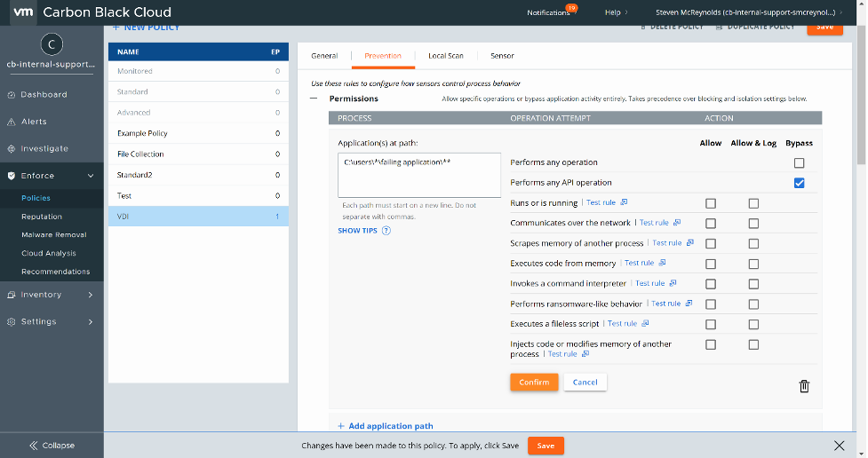Open the Steven McReynolds user dropdown
This screenshot has width=868, height=458.
(x=749, y=12)
